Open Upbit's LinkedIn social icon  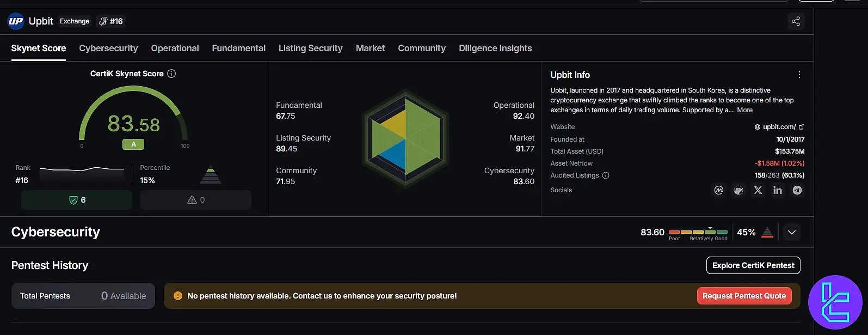coord(778,190)
